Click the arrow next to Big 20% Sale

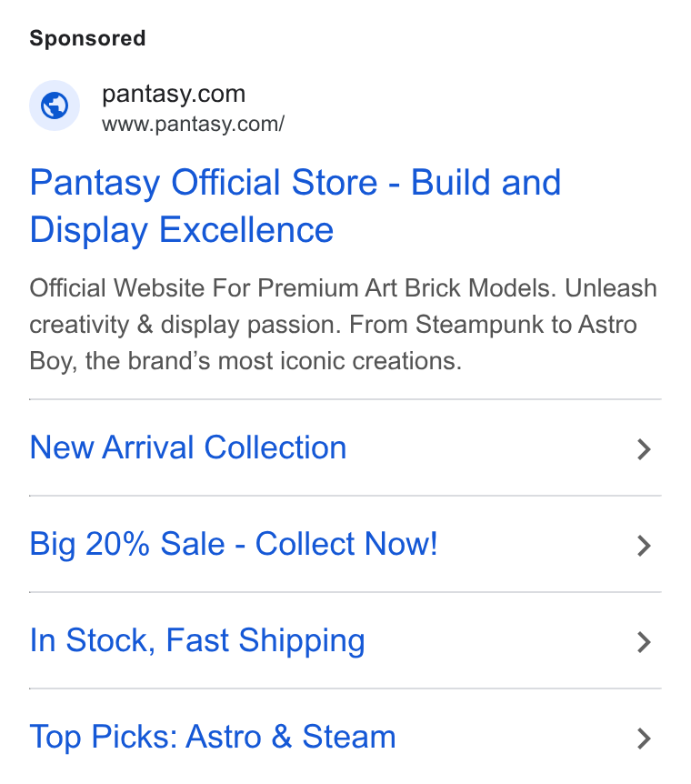coord(644,546)
